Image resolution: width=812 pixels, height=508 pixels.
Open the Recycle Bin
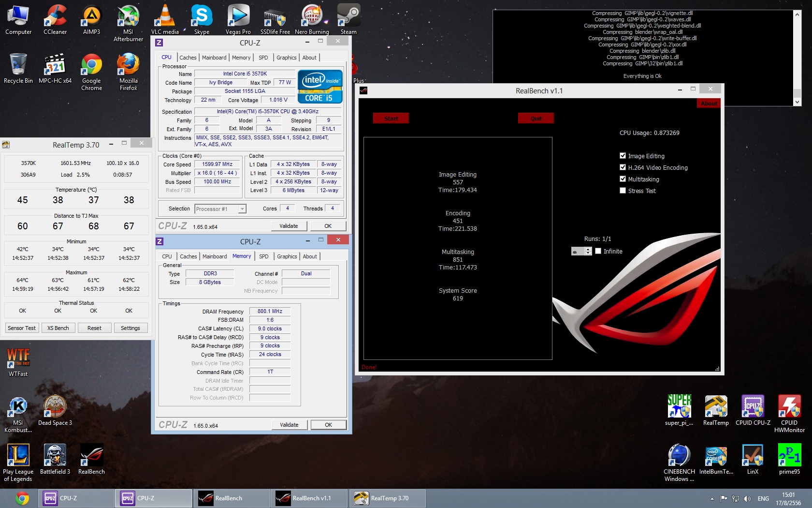pos(18,68)
